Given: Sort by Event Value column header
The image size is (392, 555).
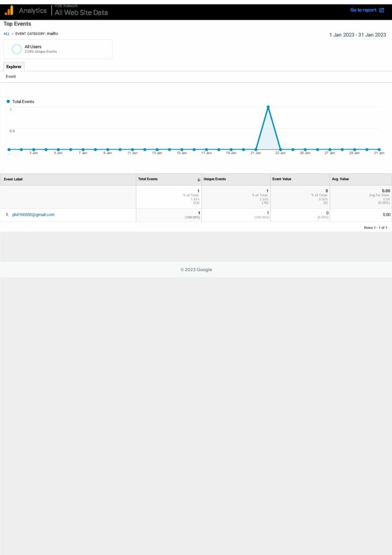Looking at the screenshot, I should click(x=282, y=179).
